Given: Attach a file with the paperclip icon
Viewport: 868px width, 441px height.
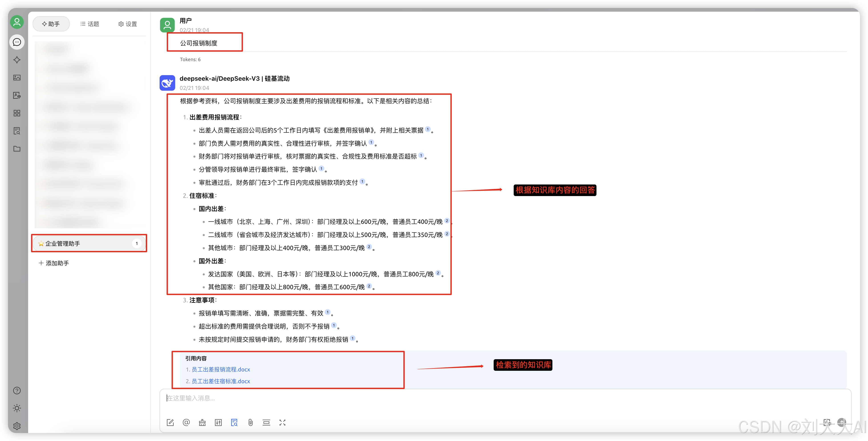Looking at the screenshot, I should (x=250, y=423).
